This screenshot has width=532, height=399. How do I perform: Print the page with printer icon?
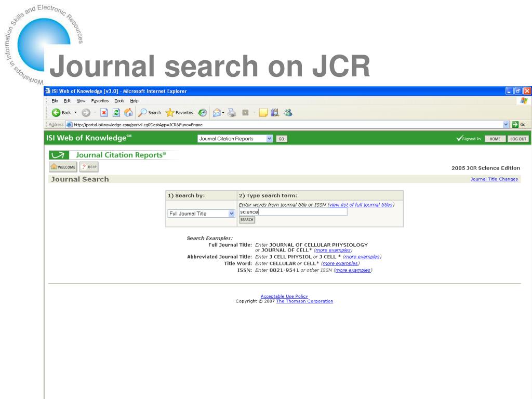pos(232,113)
